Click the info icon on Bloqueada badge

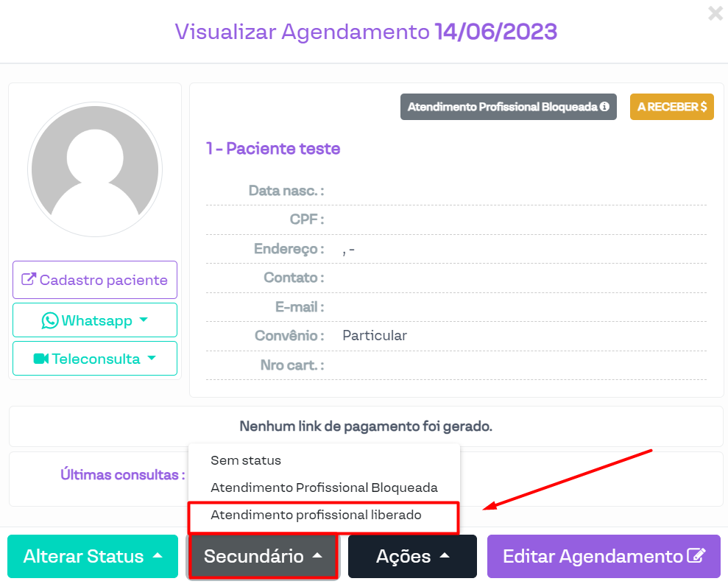coord(604,107)
